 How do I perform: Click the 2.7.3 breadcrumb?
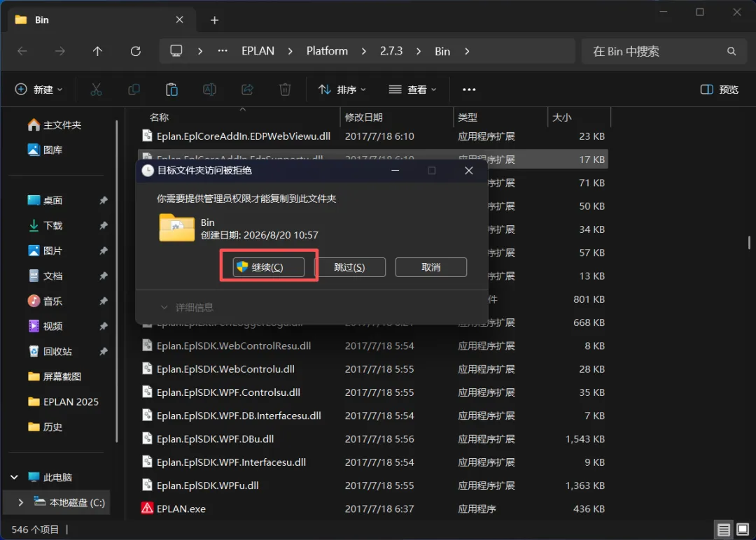click(391, 51)
